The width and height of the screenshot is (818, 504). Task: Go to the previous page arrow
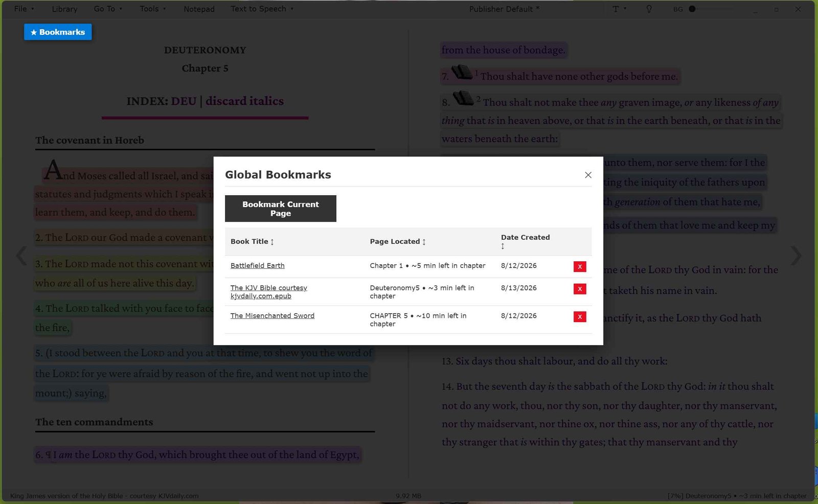coord(21,256)
